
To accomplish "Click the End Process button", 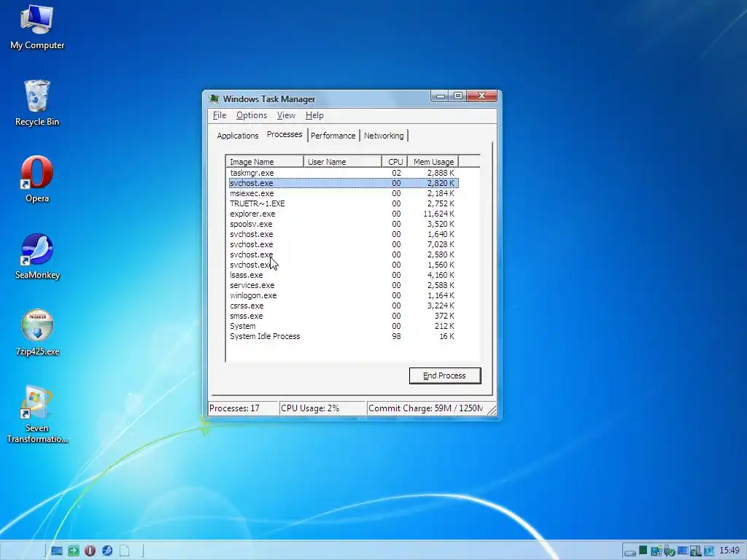I will tap(445, 376).
